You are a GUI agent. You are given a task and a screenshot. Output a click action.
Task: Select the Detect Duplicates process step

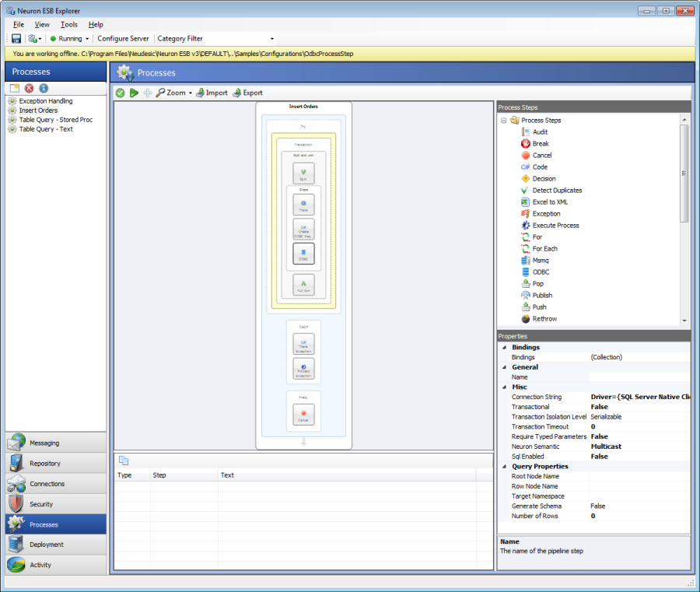click(x=551, y=190)
